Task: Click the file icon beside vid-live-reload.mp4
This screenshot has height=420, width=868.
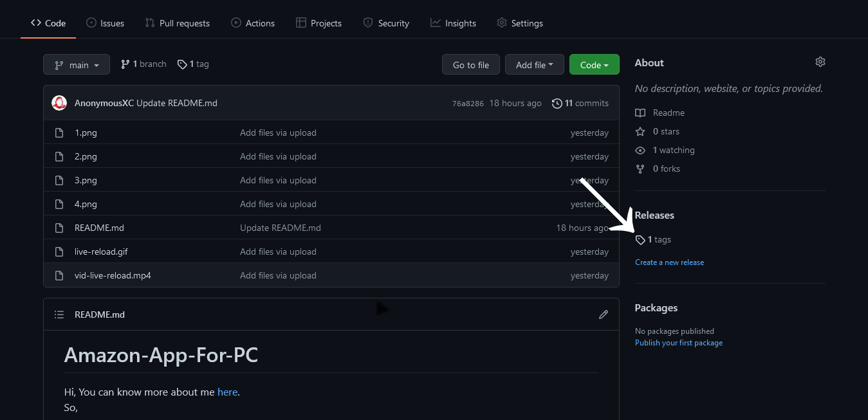Action: 59,275
